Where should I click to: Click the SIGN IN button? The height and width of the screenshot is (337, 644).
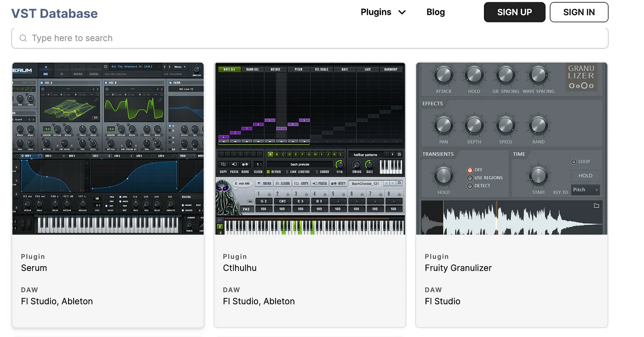tap(579, 12)
